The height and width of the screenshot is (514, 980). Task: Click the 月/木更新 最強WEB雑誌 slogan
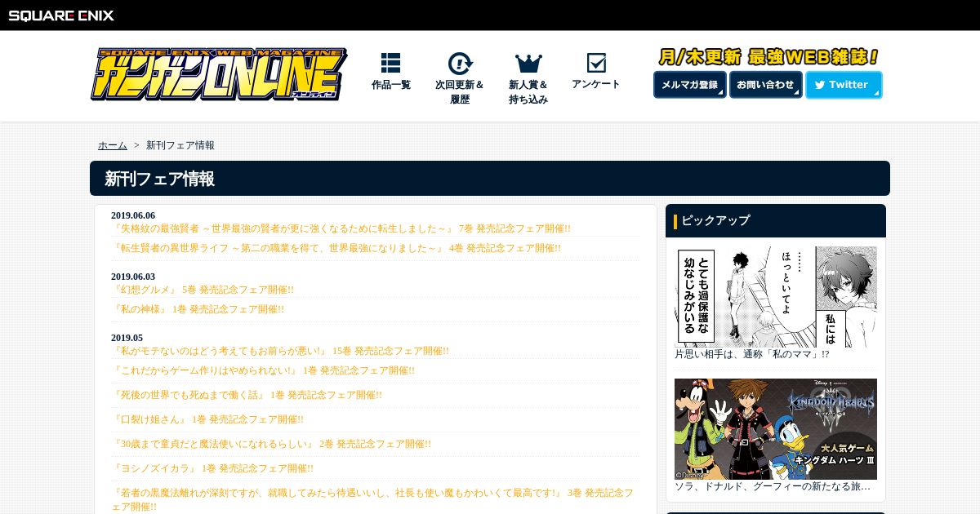click(x=768, y=57)
